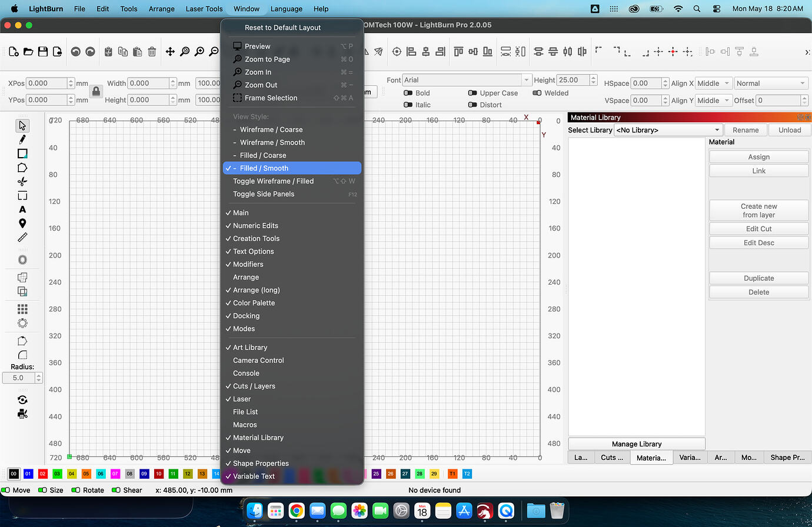Select the red 02 layer color swatch
The image size is (812, 527).
pos(42,473)
